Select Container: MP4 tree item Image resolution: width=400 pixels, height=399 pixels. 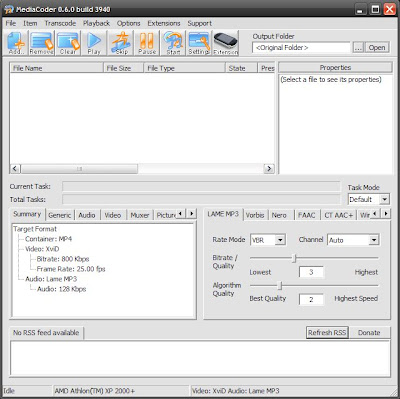point(48,239)
